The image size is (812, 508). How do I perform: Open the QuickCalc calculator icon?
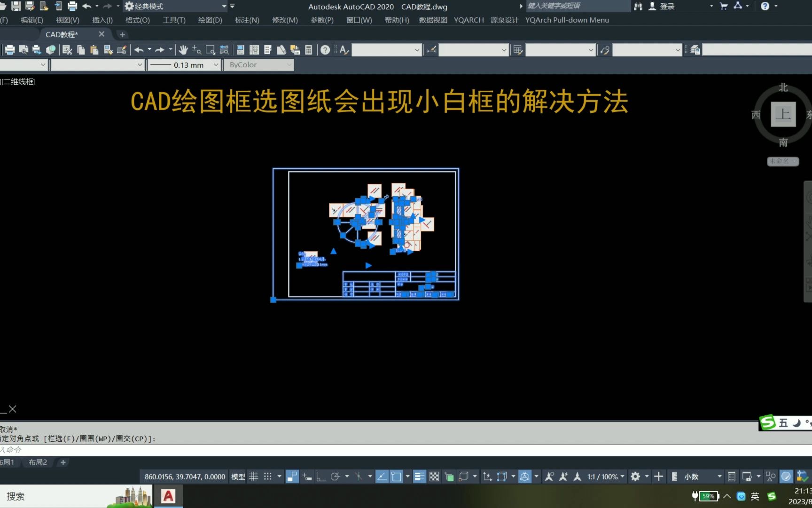[309, 50]
